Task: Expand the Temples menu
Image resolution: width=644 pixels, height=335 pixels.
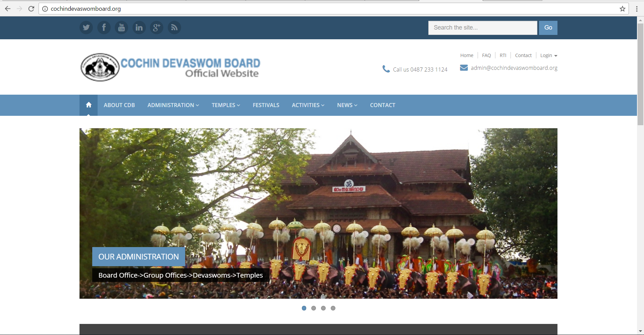Action: point(226,105)
